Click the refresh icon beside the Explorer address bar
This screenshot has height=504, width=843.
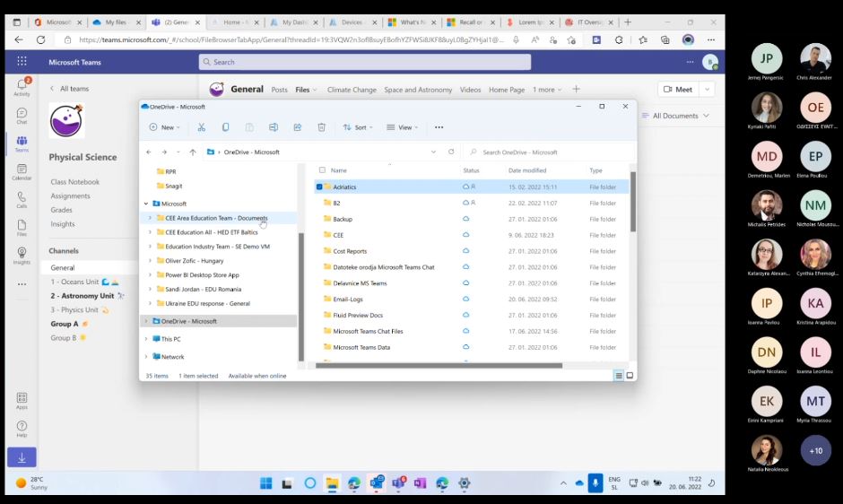pos(451,152)
